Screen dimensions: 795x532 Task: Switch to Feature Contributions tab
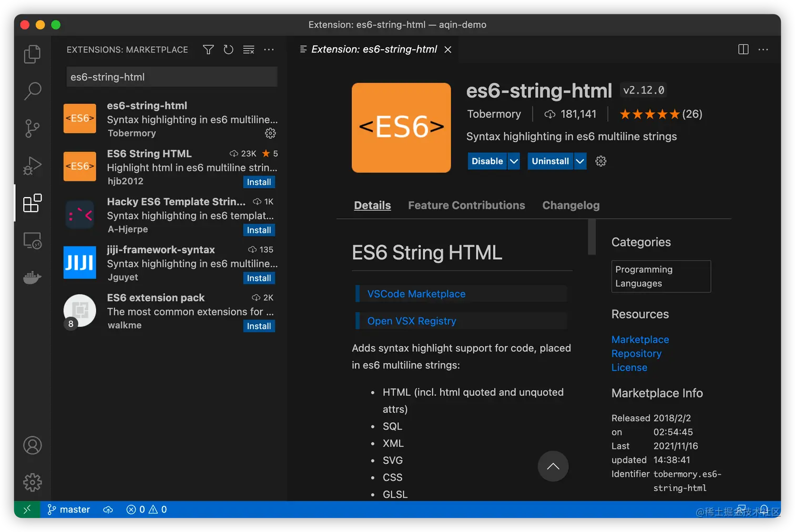click(x=466, y=205)
